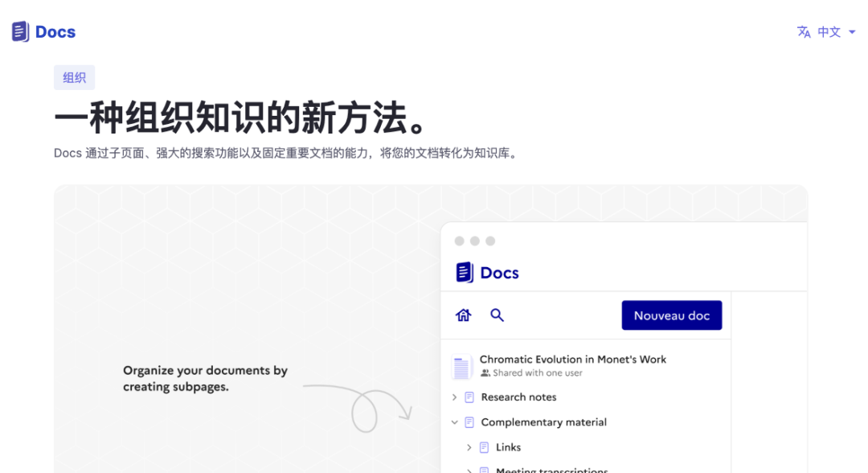Screen dimensions: 868x473
Task: Click the home icon in Docs preview
Action: pos(464,315)
